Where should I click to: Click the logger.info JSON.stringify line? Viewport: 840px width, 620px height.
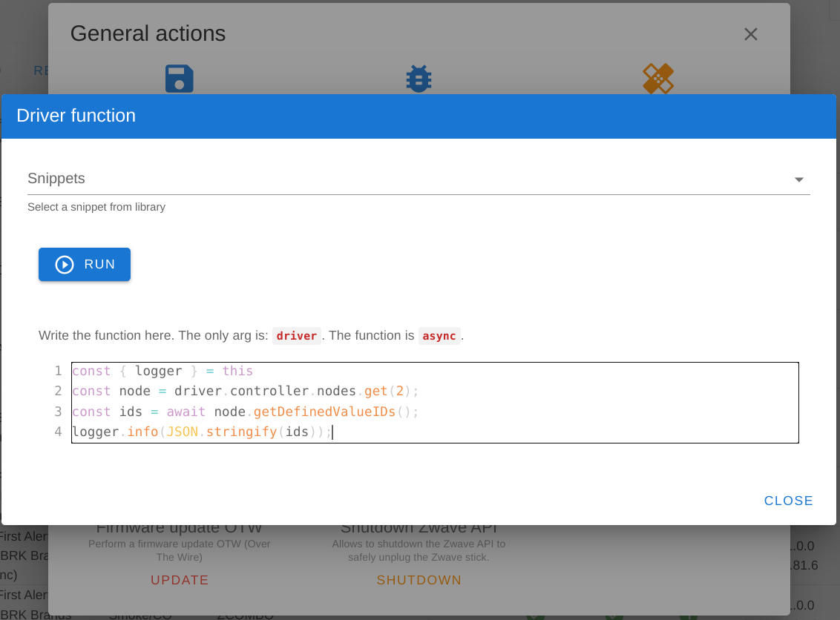click(203, 432)
